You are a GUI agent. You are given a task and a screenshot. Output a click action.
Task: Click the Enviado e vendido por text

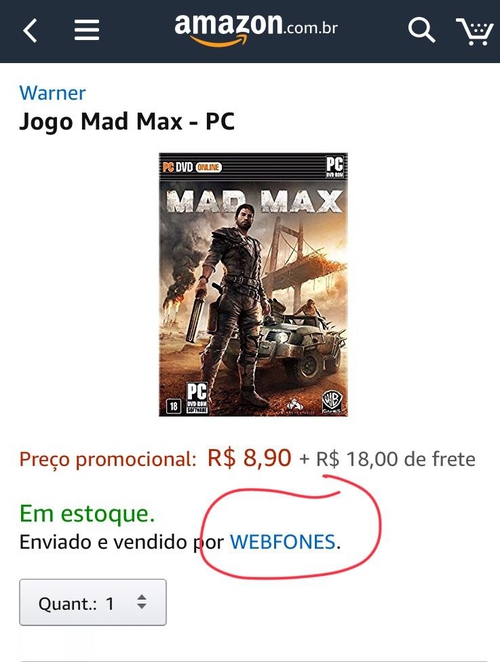122,542
